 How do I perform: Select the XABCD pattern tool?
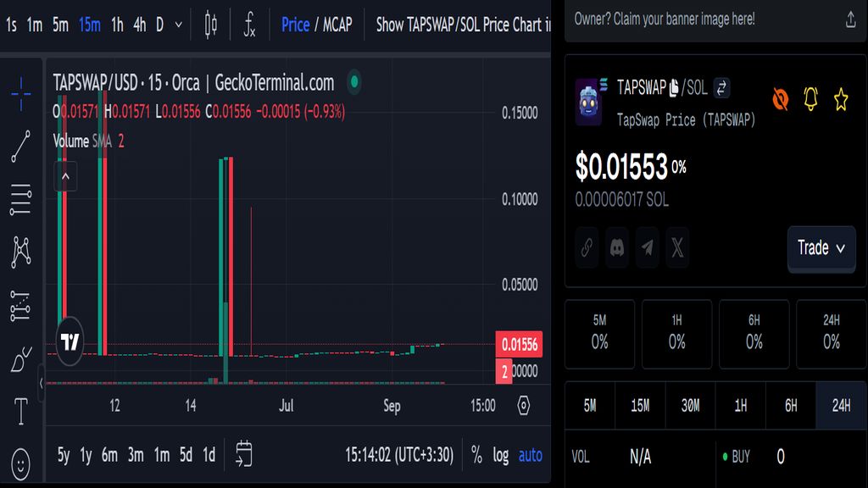click(21, 252)
